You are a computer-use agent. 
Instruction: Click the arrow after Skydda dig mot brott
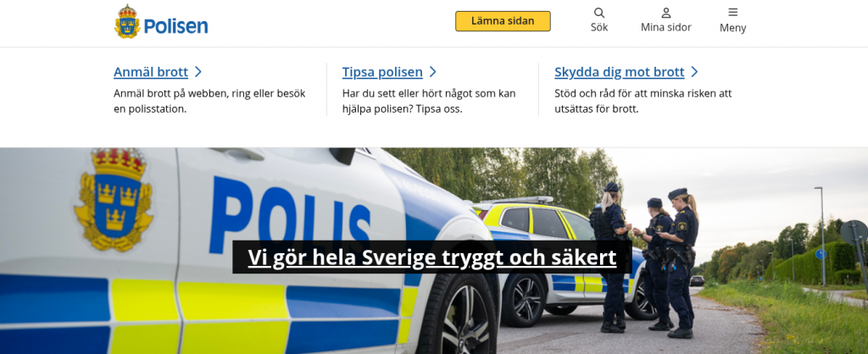pyautogui.click(x=695, y=72)
